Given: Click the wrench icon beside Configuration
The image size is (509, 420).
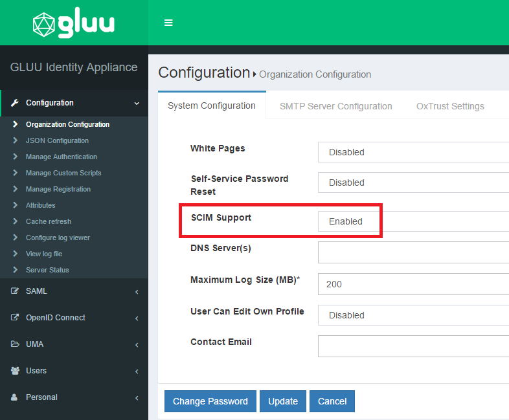Looking at the screenshot, I should (15, 103).
